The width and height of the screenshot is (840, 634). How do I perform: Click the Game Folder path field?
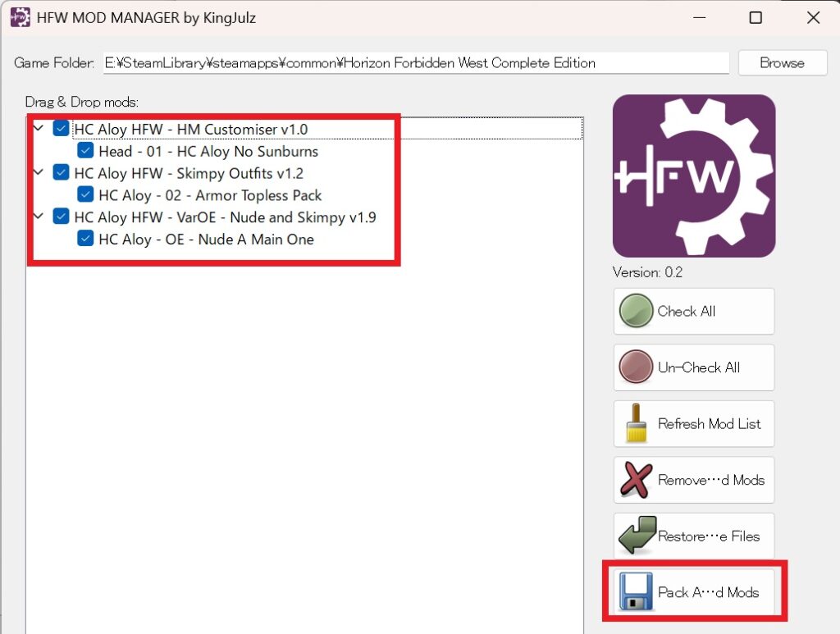(x=416, y=62)
